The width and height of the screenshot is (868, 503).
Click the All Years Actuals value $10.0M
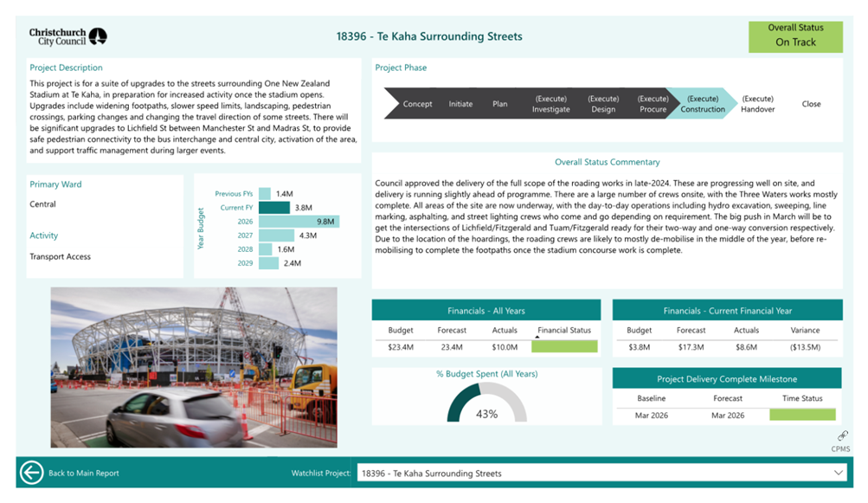coord(505,347)
